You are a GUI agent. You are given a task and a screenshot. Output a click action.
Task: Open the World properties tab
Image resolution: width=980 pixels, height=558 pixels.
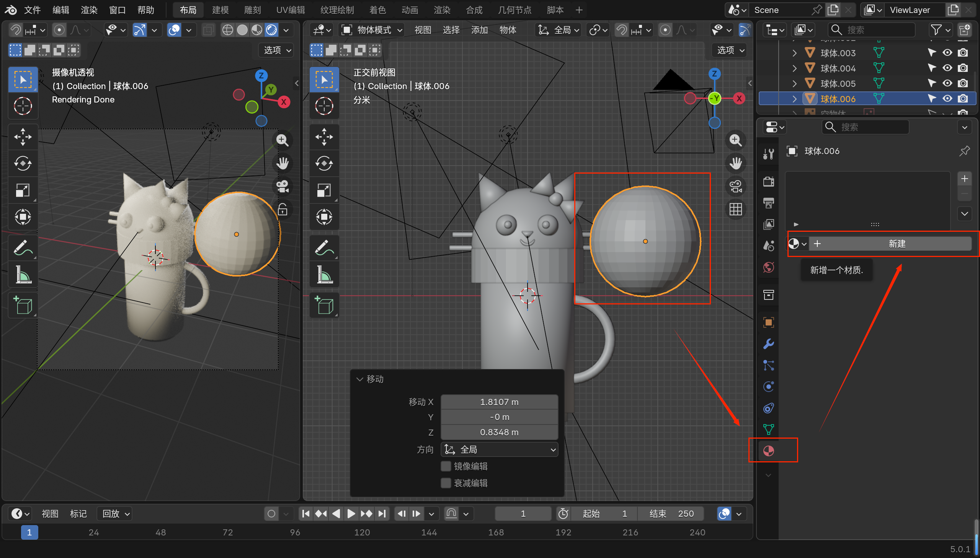768,267
